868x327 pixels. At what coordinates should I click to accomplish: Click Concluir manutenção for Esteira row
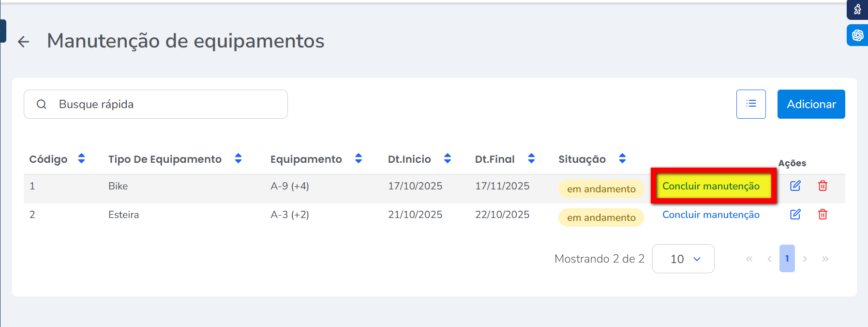[711, 215]
